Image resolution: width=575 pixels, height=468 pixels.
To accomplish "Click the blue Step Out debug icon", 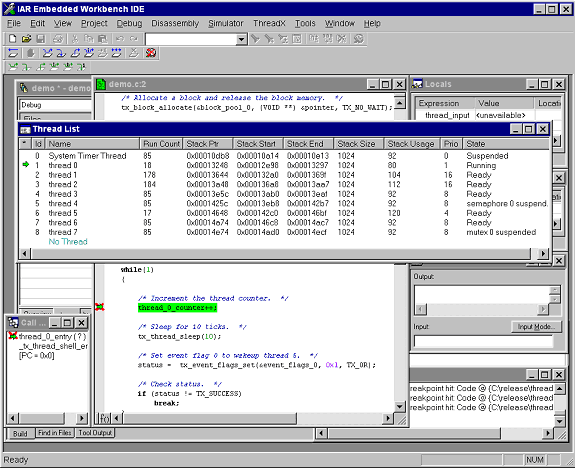I will point(75,53).
